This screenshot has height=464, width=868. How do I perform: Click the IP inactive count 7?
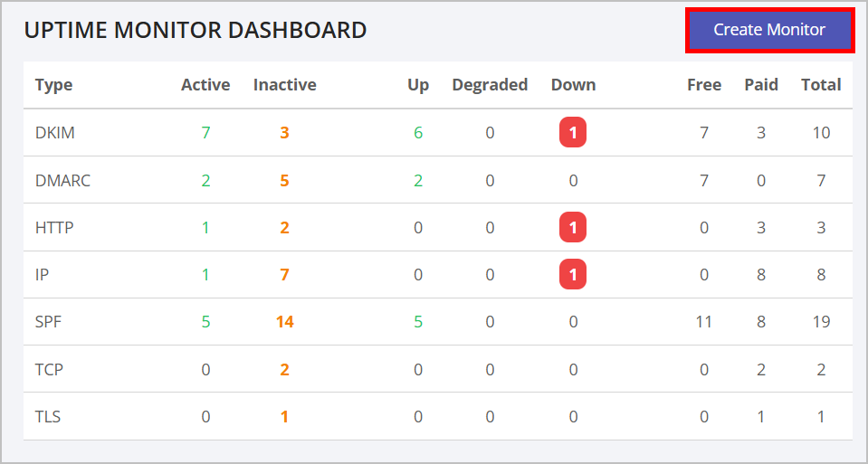point(284,274)
